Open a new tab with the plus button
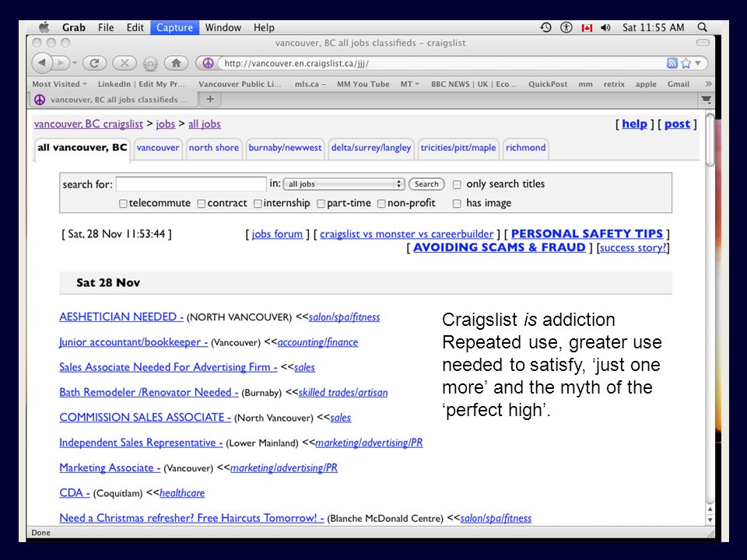Viewport: 747px width, 560px height. [210, 99]
